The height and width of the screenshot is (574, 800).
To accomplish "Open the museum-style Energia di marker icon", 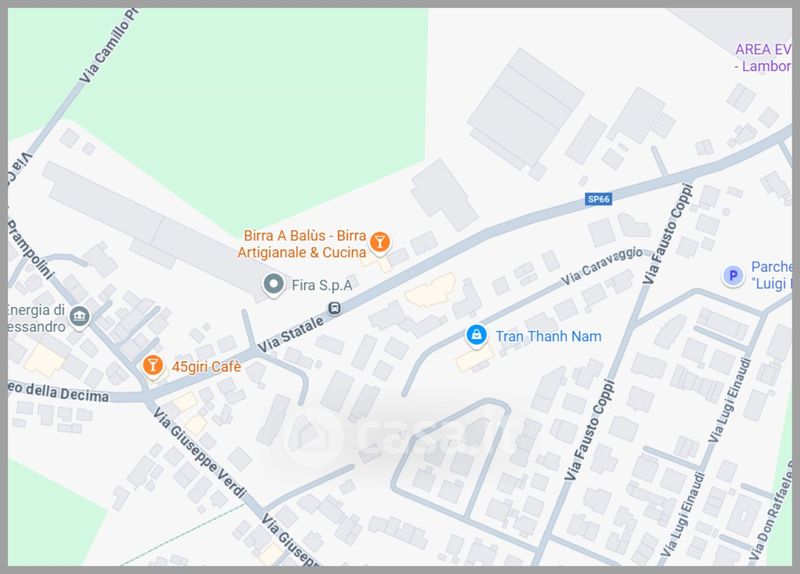I will (80, 317).
